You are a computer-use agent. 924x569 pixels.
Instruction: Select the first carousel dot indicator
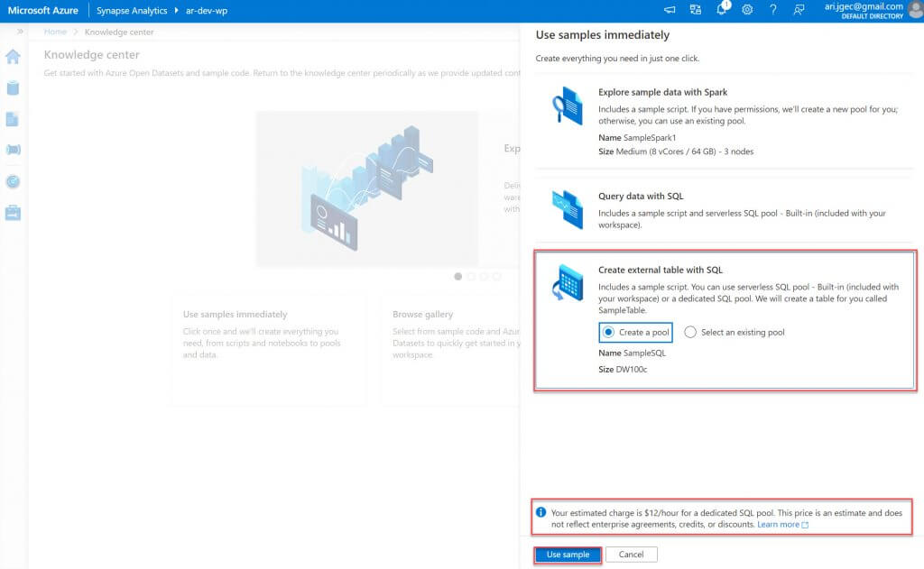pos(457,276)
